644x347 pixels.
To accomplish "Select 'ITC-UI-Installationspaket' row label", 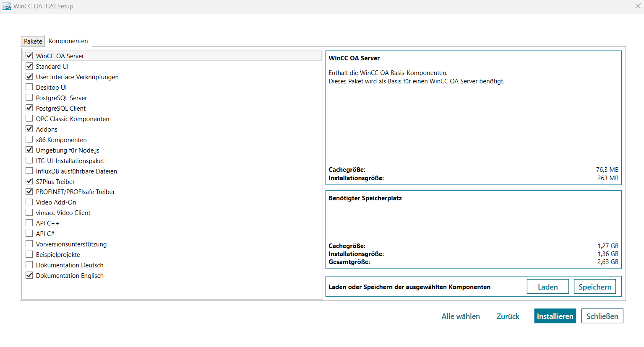I will (70, 161).
